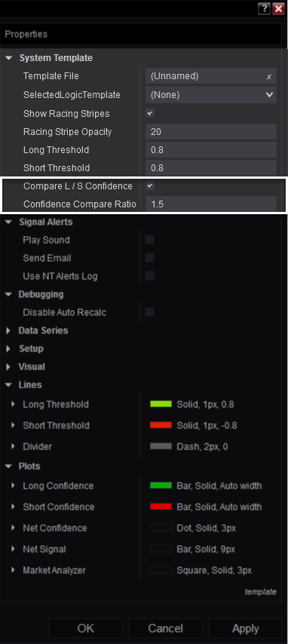
Task: Click the Short Confidence red color swatch
Action: pyautogui.click(x=161, y=507)
